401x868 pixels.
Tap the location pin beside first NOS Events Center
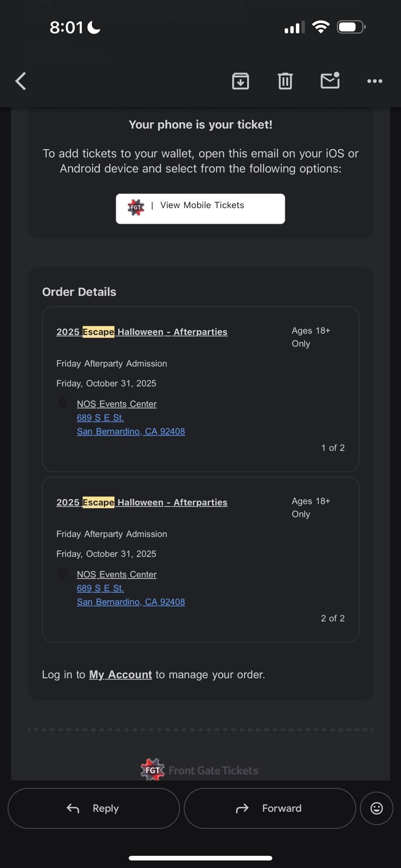pyautogui.click(x=63, y=403)
